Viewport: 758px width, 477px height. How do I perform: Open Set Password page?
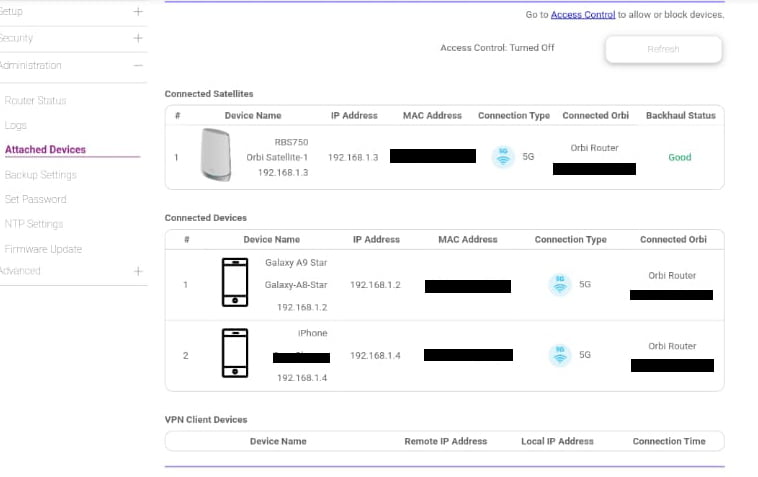point(35,199)
